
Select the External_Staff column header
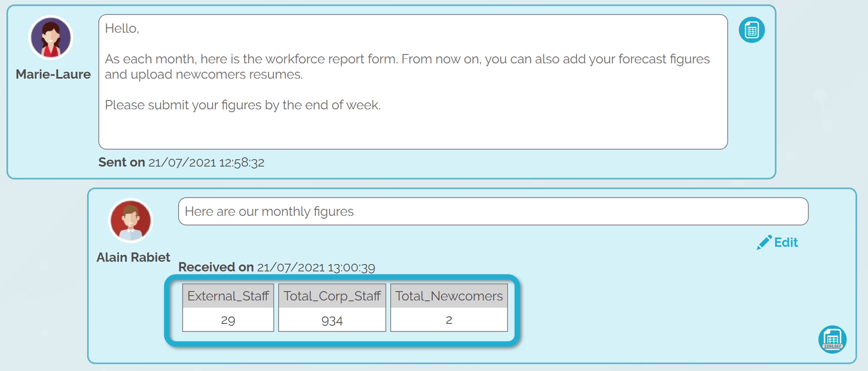[228, 296]
